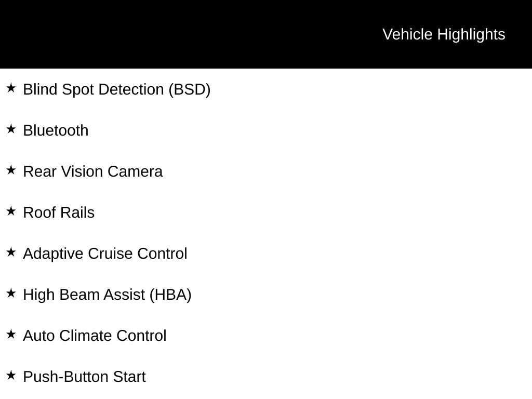Click the Roof Rails list entry
The image size is (532, 399).
coord(59,212)
